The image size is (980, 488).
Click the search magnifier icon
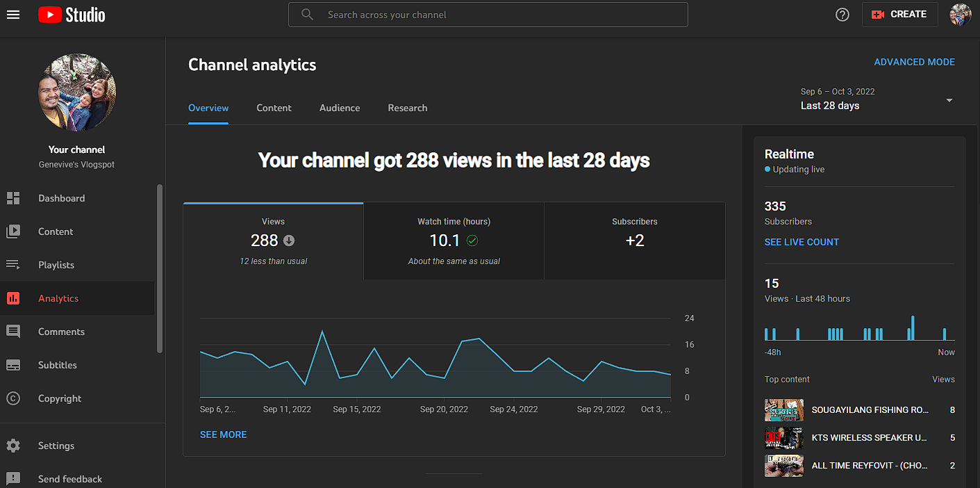click(x=308, y=14)
